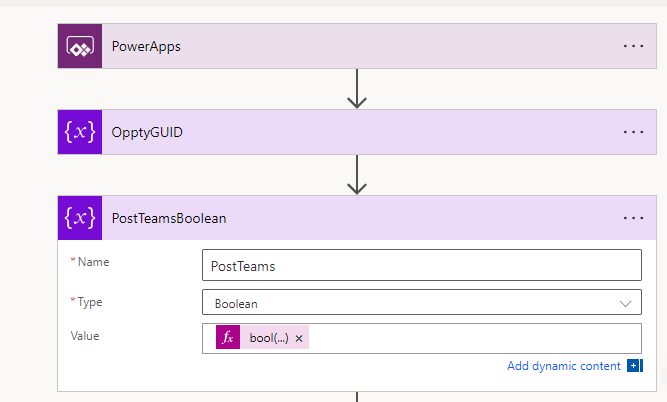The height and width of the screenshot is (402, 667).
Task: Click the empty area of Value field
Action: [470, 339]
